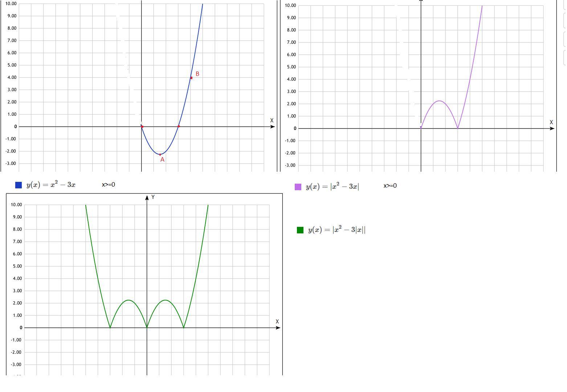Select the formula y(x)=x²−3x

pyautogui.click(x=51, y=185)
